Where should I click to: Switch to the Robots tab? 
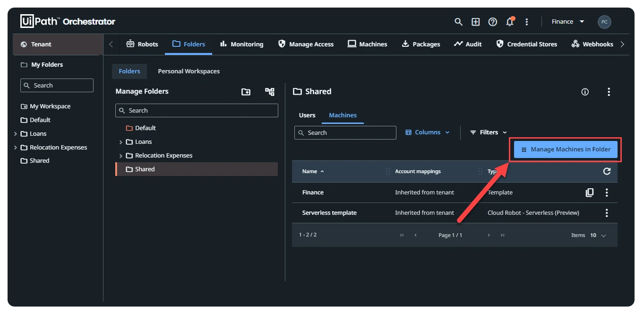pyautogui.click(x=142, y=44)
